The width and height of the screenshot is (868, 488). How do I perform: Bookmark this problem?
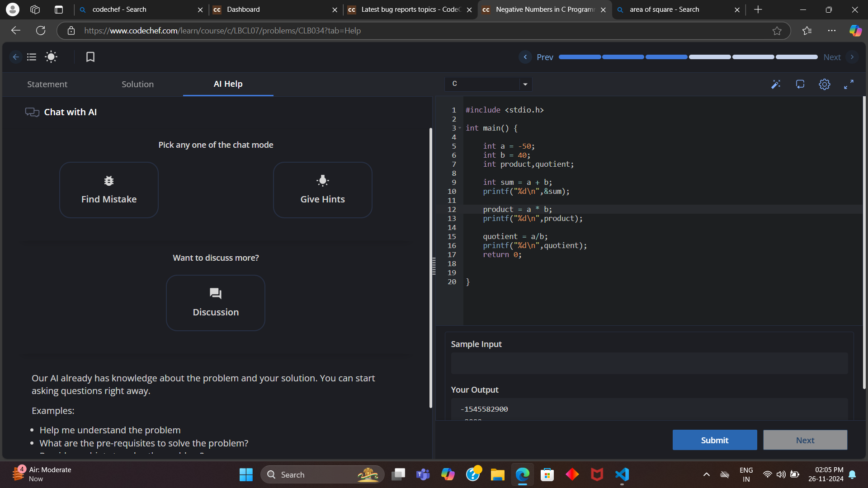(90, 57)
